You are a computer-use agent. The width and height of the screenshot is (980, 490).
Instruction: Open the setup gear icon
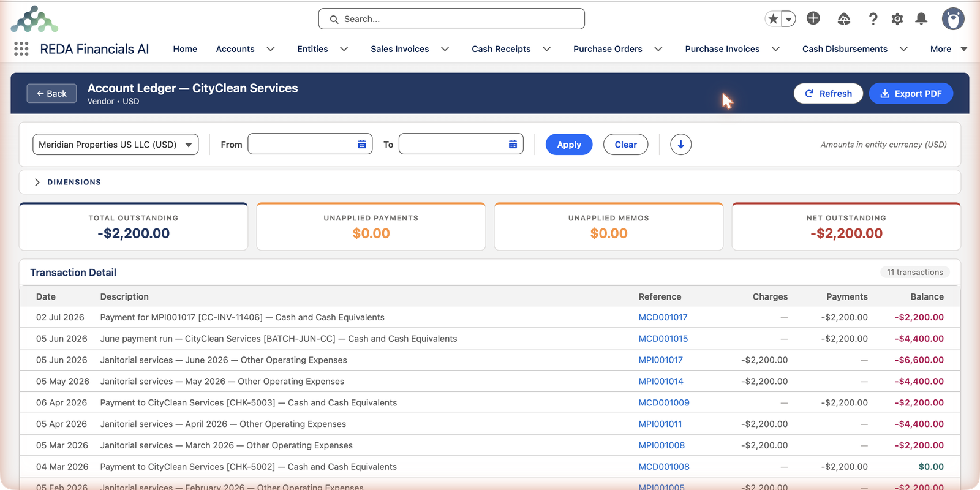pyautogui.click(x=897, y=19)
